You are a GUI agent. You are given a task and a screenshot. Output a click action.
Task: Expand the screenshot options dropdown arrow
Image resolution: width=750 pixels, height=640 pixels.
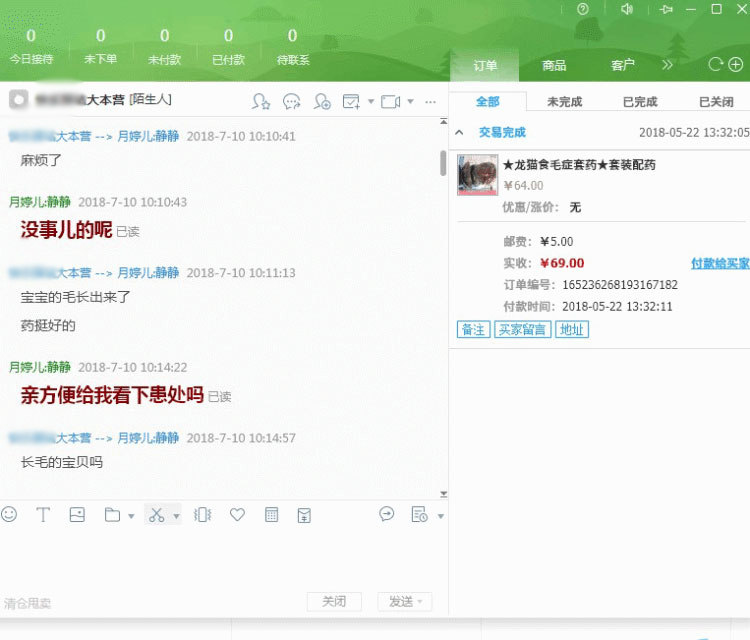click(176, 516)
